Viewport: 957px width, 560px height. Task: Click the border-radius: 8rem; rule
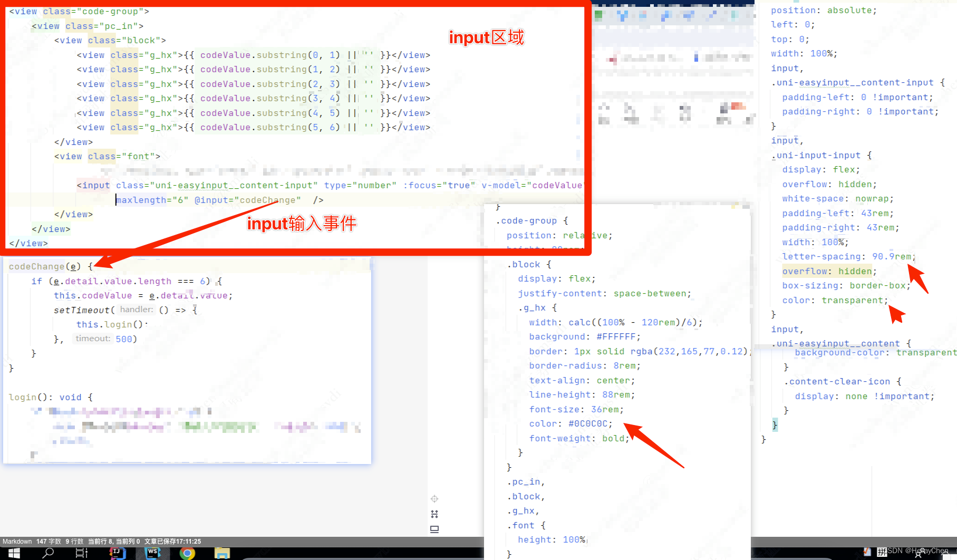[585, 366]
